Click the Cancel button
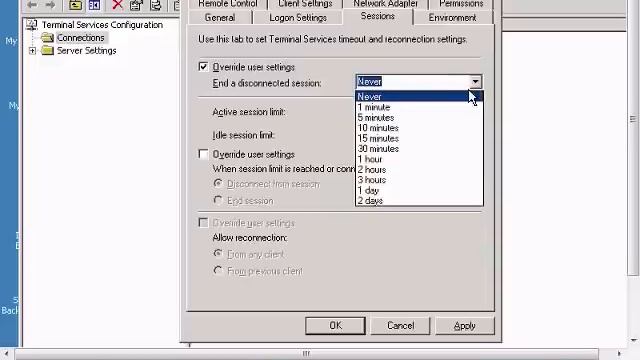The height and width of the screenshot is (360, 640). pyautogui.click(x=400, y=325)
